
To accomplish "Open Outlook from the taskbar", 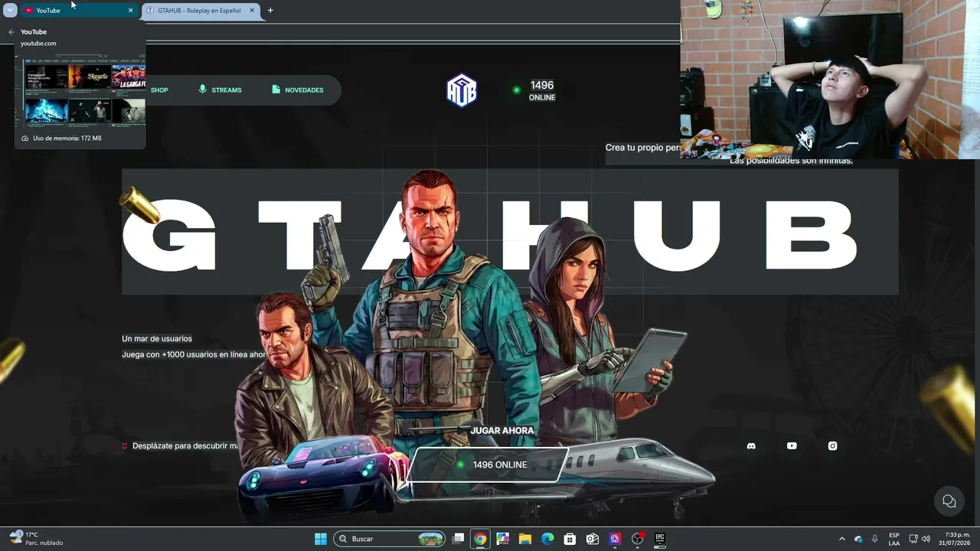I will 593,539.
